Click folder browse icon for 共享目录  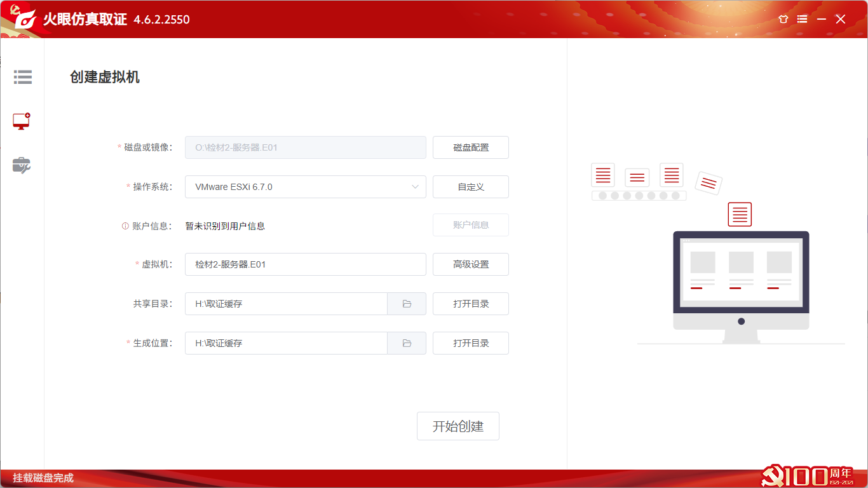tap(407, 304)
